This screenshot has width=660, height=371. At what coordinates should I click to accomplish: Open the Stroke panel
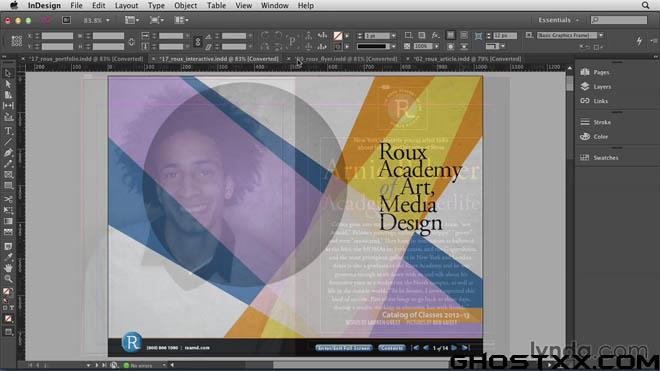[x=595, y=122]
